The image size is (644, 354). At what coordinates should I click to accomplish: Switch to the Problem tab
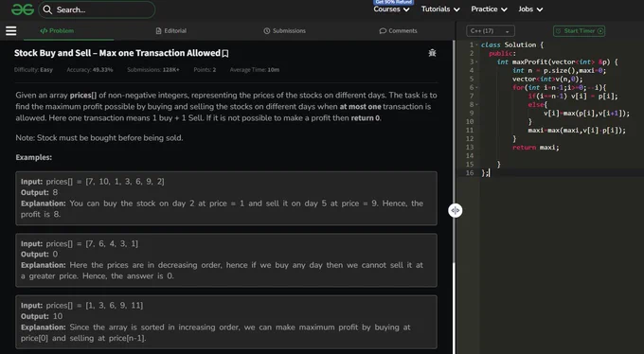tap(57, 31)
